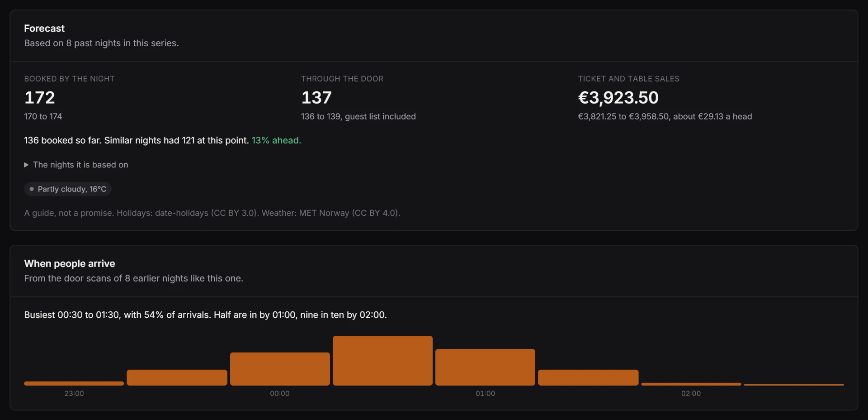Click the 'BOOKED BY THE NIGHT' label
The height and width of the screenshot is (420, 868).
(x=69, y=79)
